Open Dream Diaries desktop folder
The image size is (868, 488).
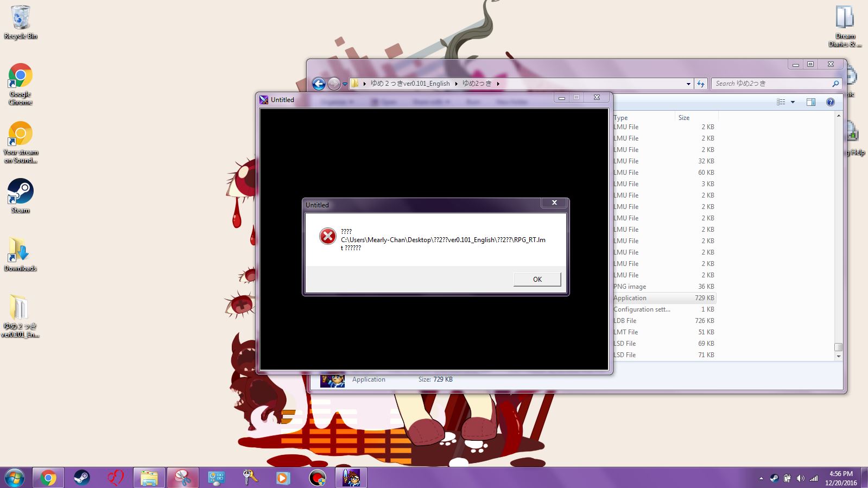(x=845, y=26)
